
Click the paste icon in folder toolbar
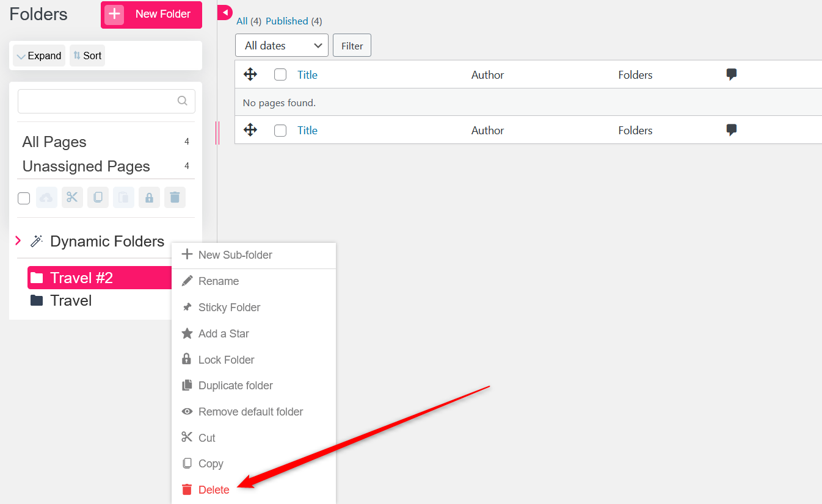(x=123, y=198)
